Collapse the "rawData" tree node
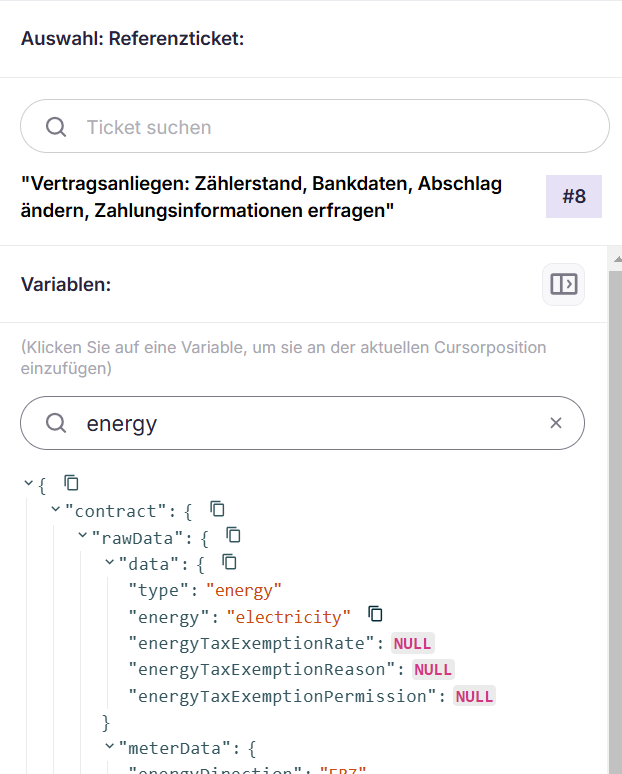This screenshot has height=774, width=622. [82, 536]
